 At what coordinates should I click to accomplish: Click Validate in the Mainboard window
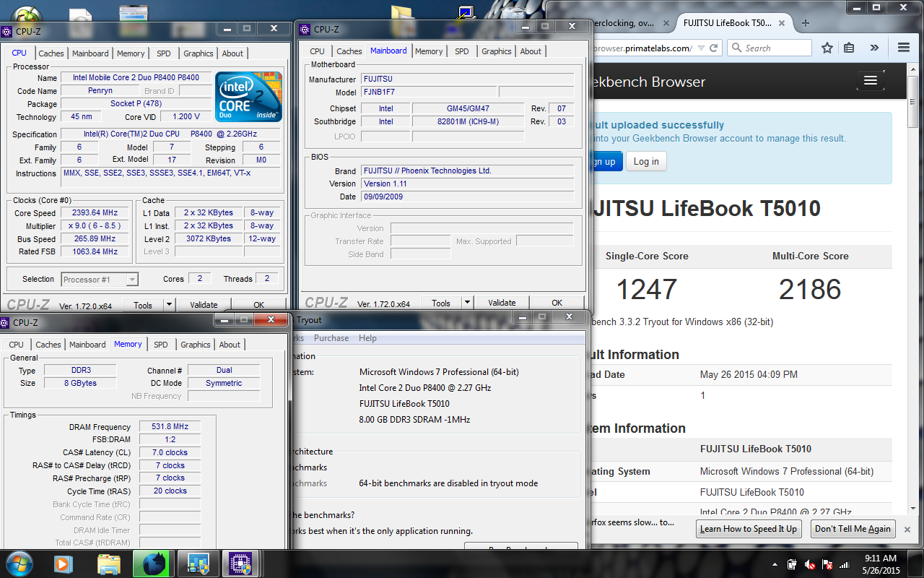tap(502, 303)
